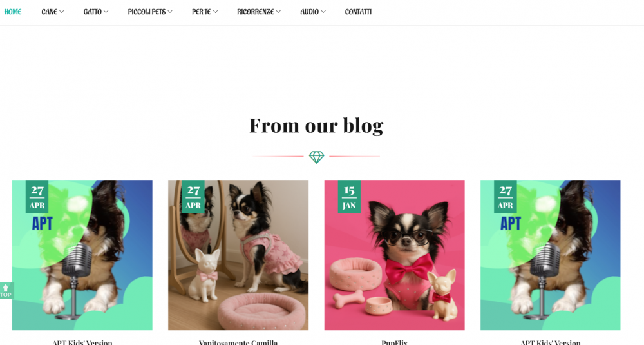Open the PupFlix post title link
This screenshot has height=345, width=644.
[x=394, y=342]
